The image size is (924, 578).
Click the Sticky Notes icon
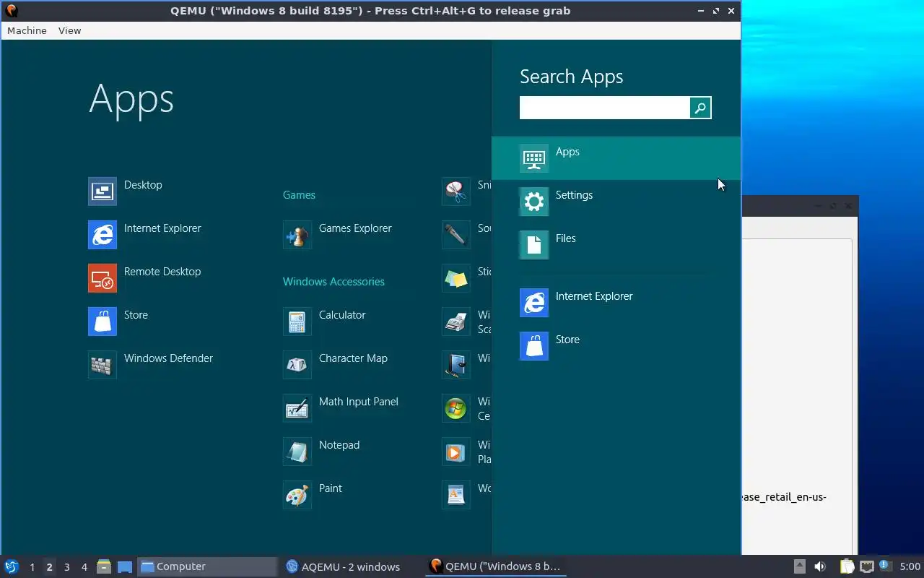click(456, 278)
